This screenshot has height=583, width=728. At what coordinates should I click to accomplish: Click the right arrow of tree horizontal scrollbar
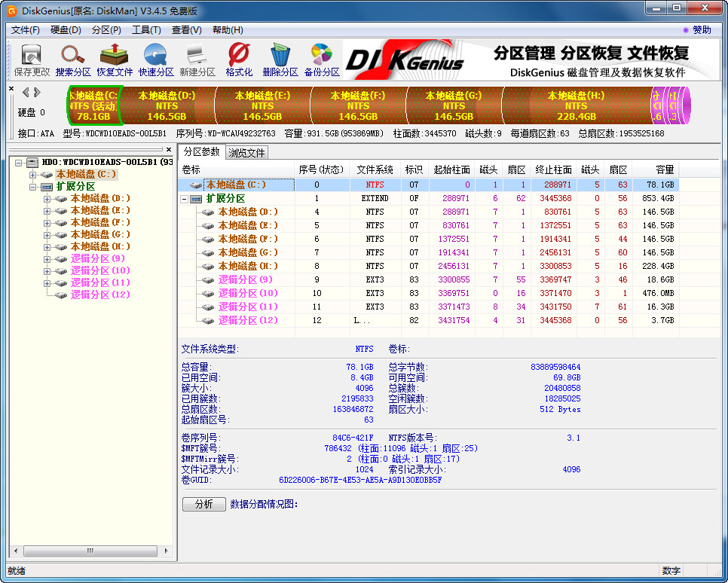click(167, 551)
